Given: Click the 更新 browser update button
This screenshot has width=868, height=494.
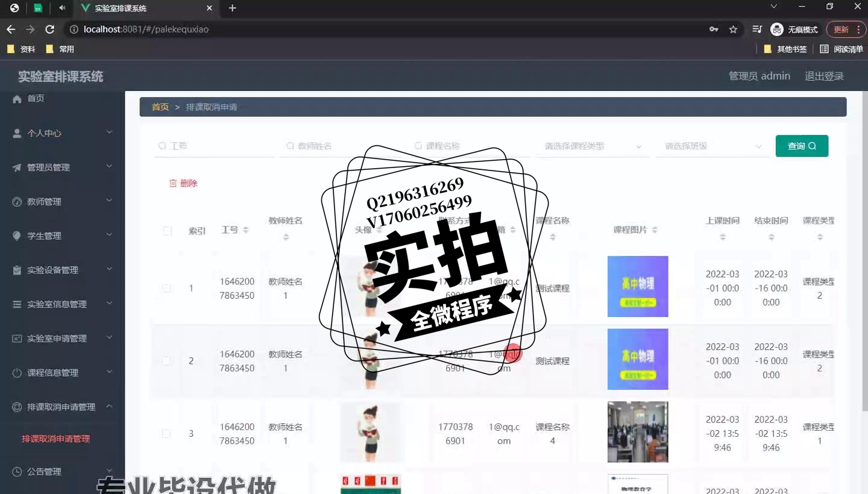Looking at the screenshot, I should [x=841, y=29].
